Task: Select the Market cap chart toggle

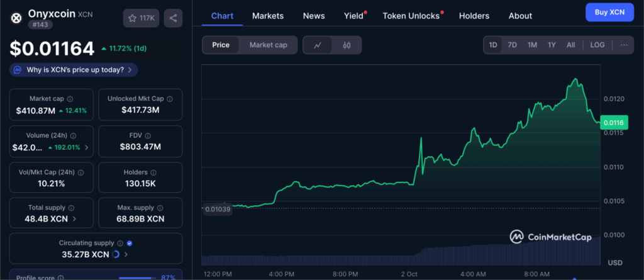Action: click(268, 45)
